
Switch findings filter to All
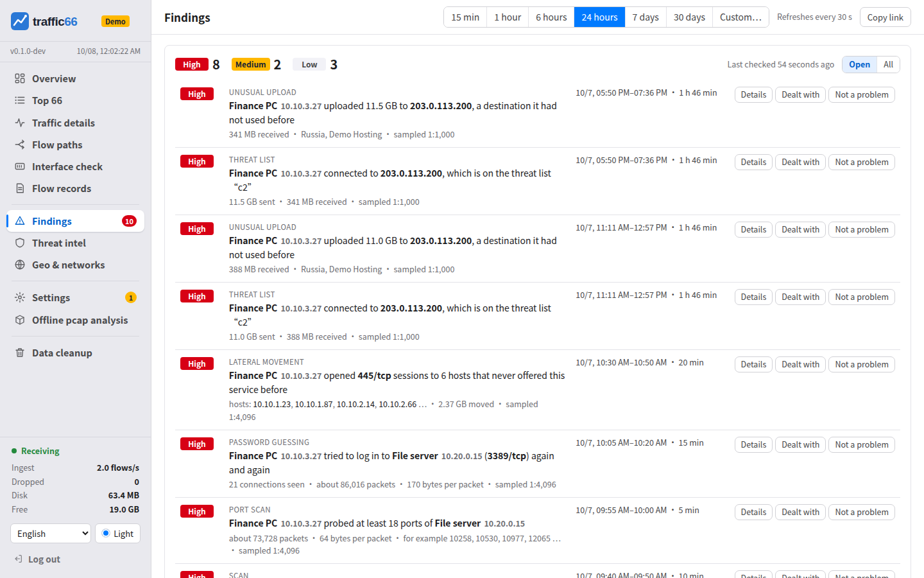pyautogui.click(x=888, y=64)
